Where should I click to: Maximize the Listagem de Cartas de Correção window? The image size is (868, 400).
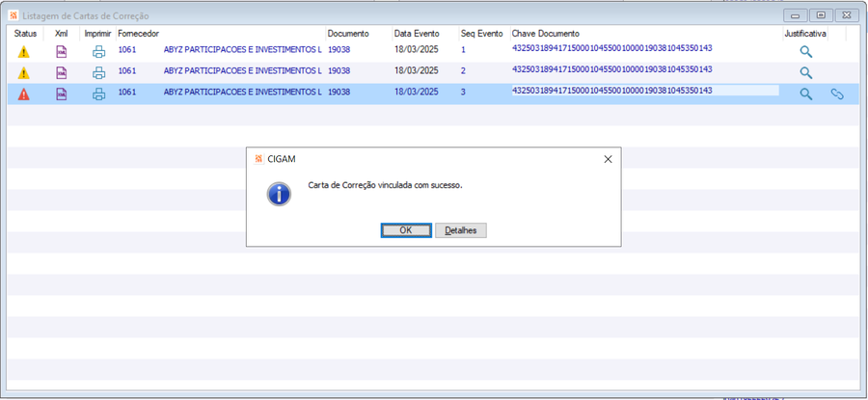coord(822,14)
